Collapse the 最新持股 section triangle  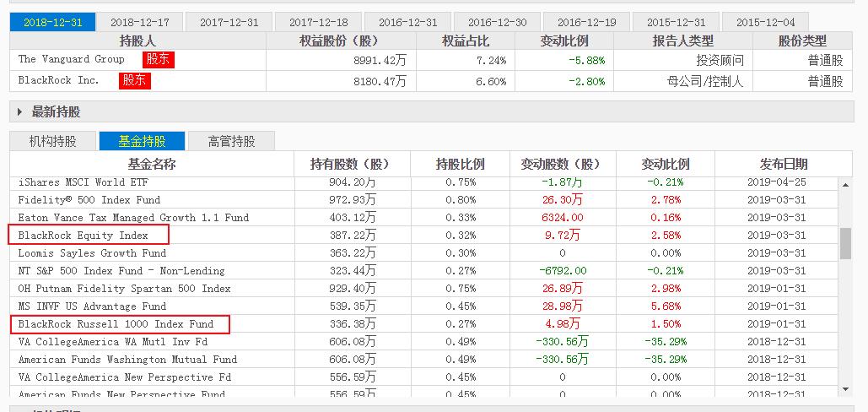click(20, 112)
